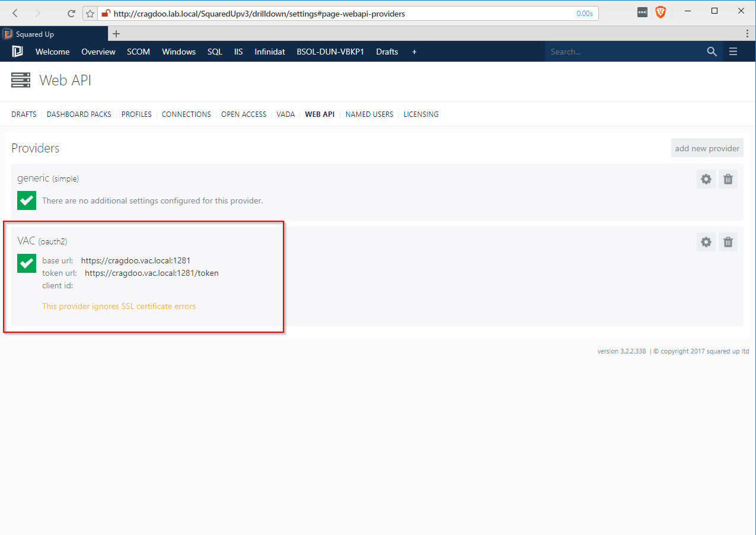Click the browser back arrow
Viewport: 756px width, 535px height.
(15, 12)
